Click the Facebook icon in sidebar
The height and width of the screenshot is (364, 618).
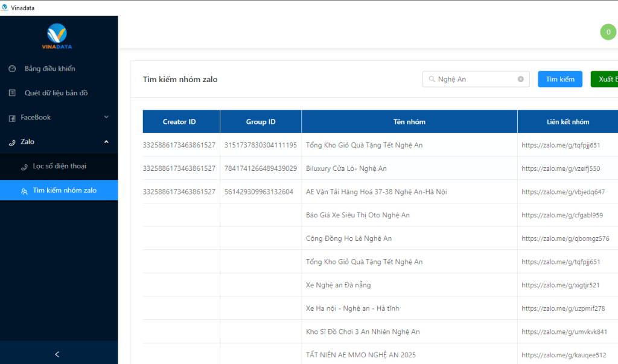(12, 118)
